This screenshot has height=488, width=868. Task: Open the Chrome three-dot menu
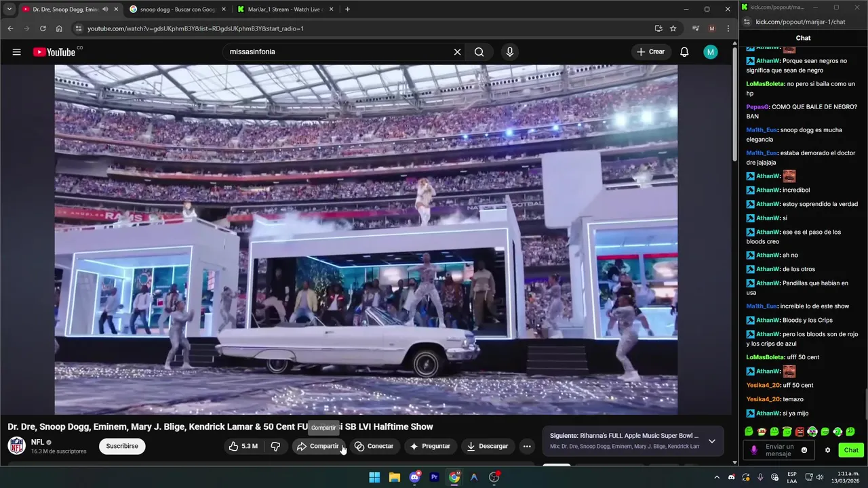pyautogui.click(x=728, y=28)
